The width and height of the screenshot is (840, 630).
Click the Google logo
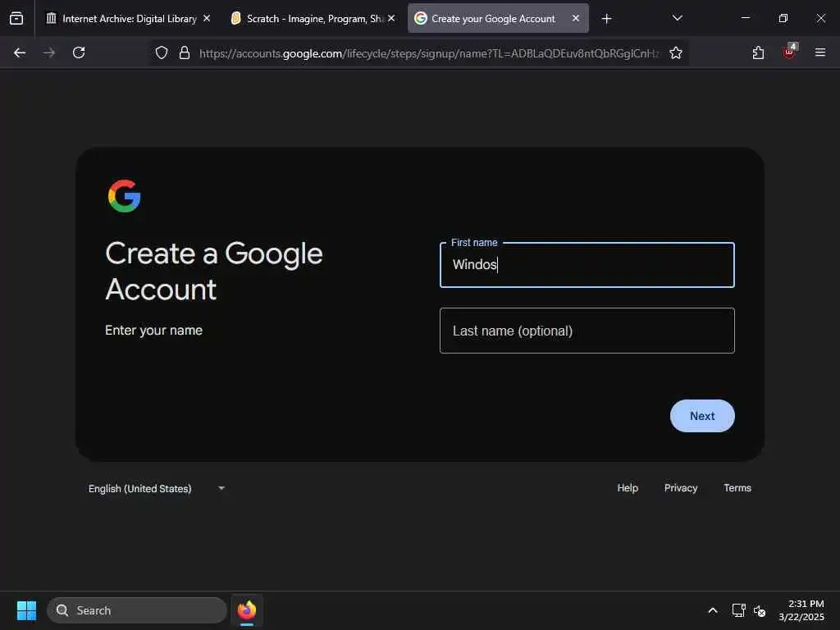[125, 195]
